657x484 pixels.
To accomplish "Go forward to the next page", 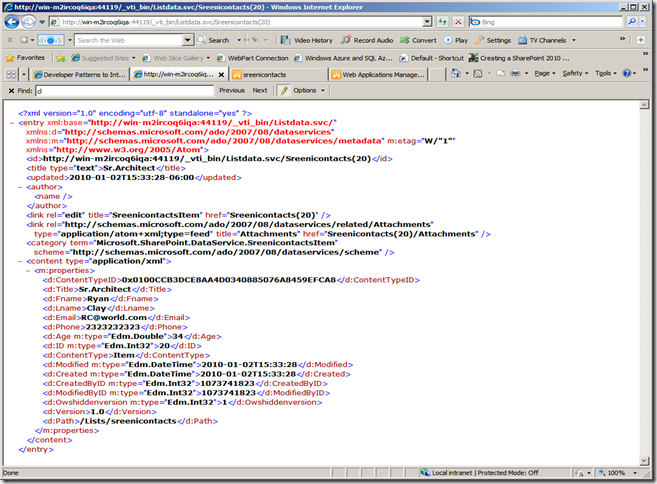I will coord(28,22).
